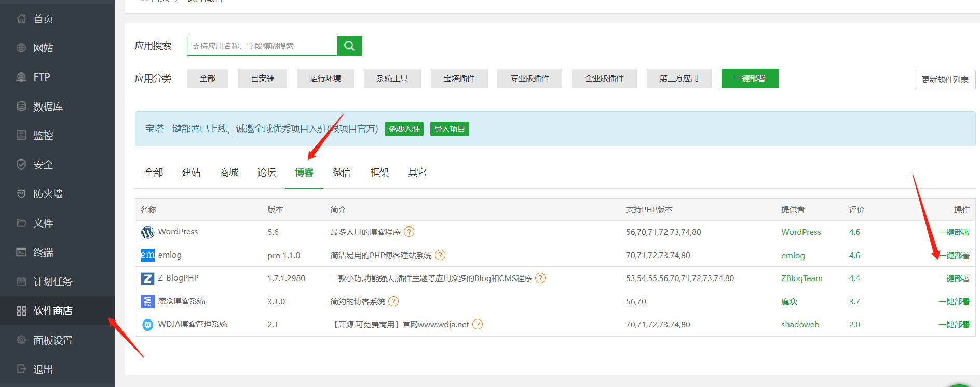Filter by 已安装 category
This screenshot has height=387, width=980.
[262, 78]
